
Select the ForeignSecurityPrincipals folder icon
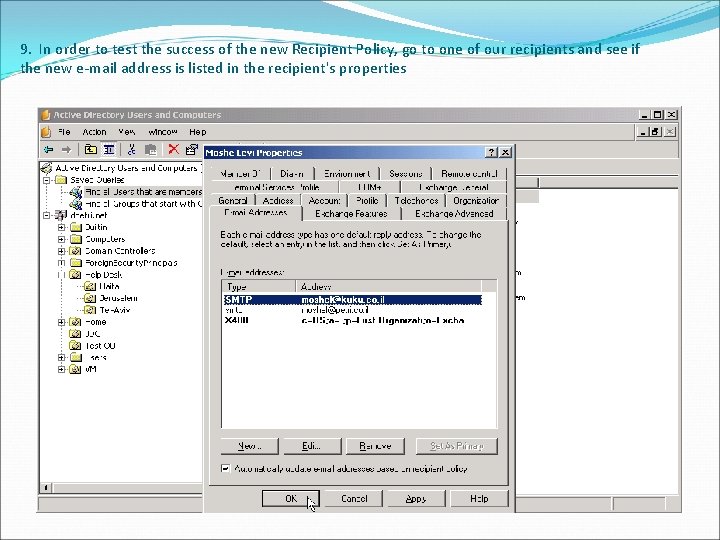click(x=76, y=263)
